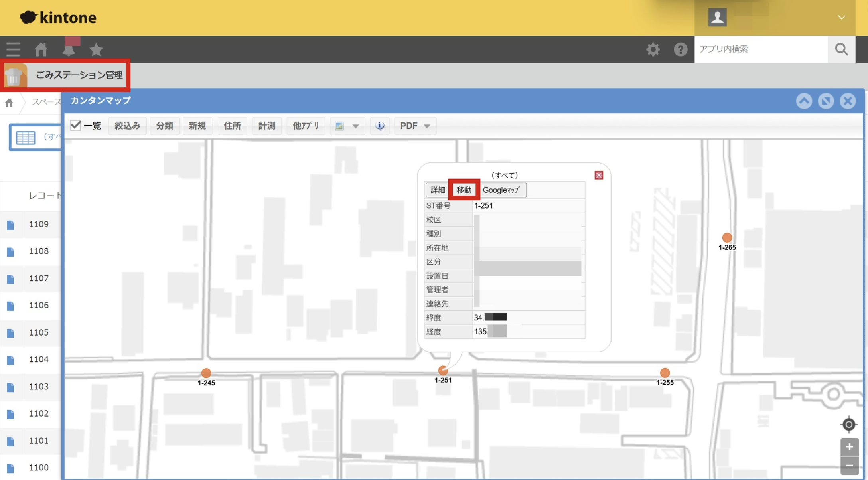This screenshot has height=480, width=868.
Task: Open the kintone hamburger menu
Action: coord(13,49)
